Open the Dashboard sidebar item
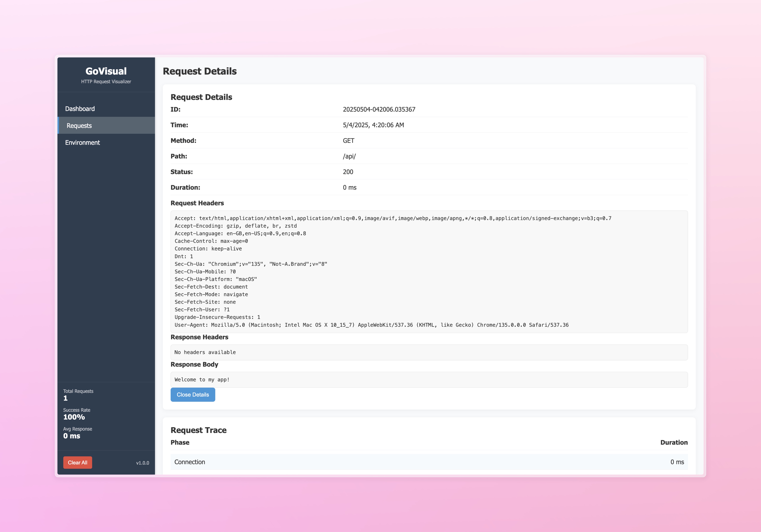Viewport: 761px width, 532px height. (80, 109)
